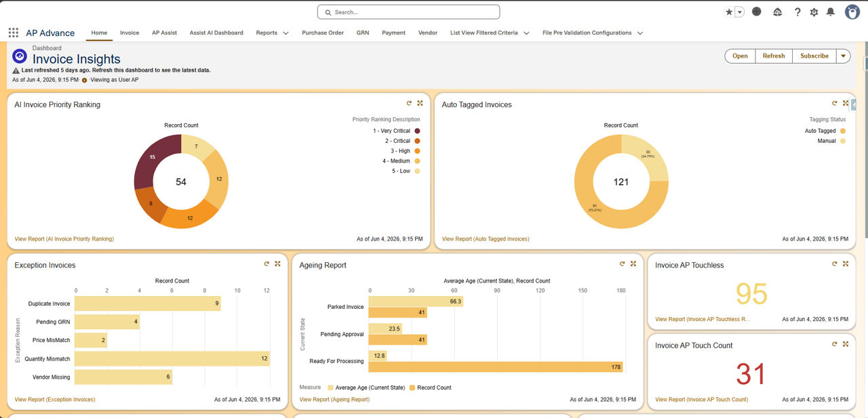Screen dimensions: 868x418
Task: Expand File Pre Validation Configurations chevron
Action: [x=639, y=33]
